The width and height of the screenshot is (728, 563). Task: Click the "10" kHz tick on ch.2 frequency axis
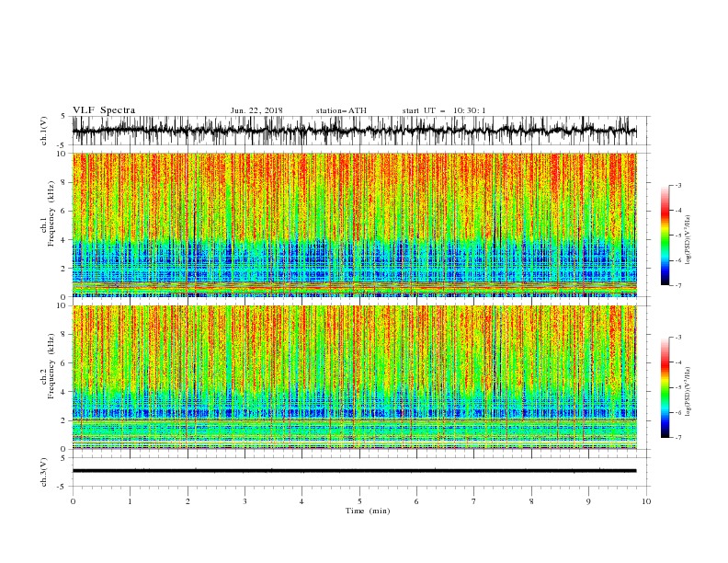coord(63,305)
